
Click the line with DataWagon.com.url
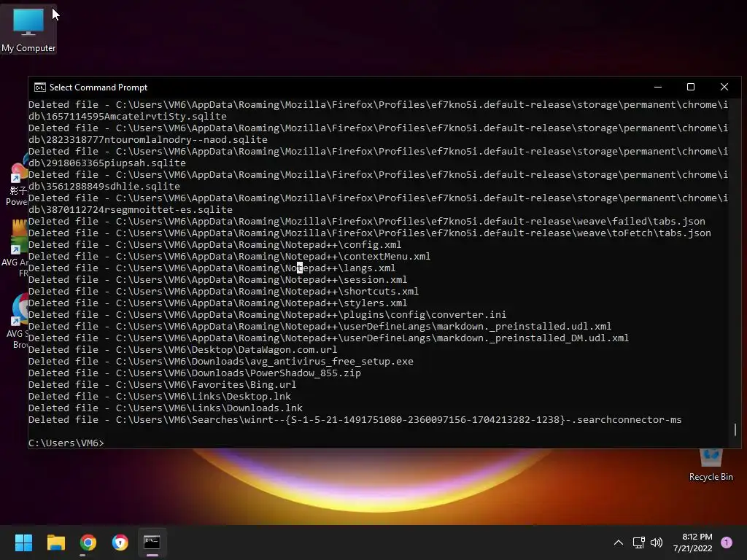tap(183, 349)
